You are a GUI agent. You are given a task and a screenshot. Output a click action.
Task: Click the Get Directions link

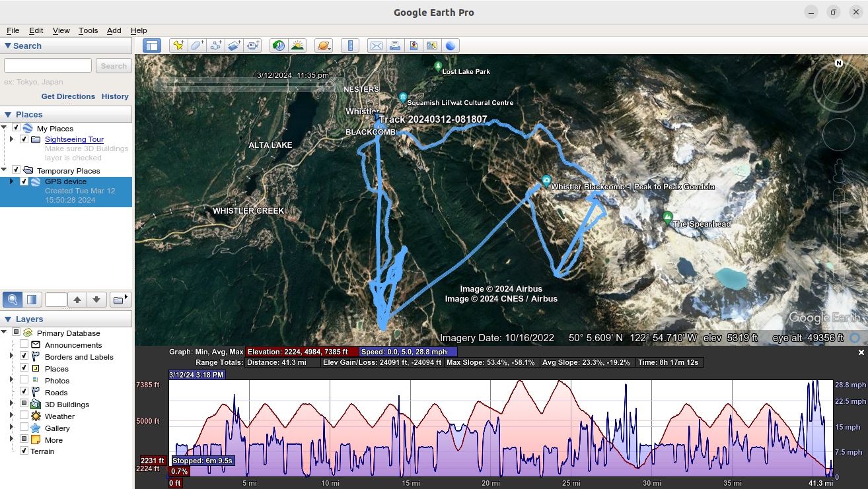[x=68, y=96]
